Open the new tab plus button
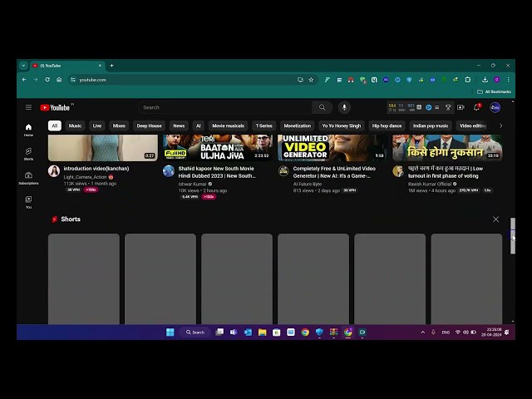 coord(111,66)
